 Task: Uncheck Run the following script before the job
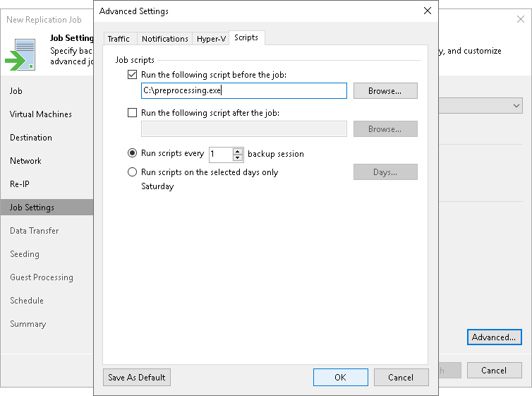pos(133,74)
